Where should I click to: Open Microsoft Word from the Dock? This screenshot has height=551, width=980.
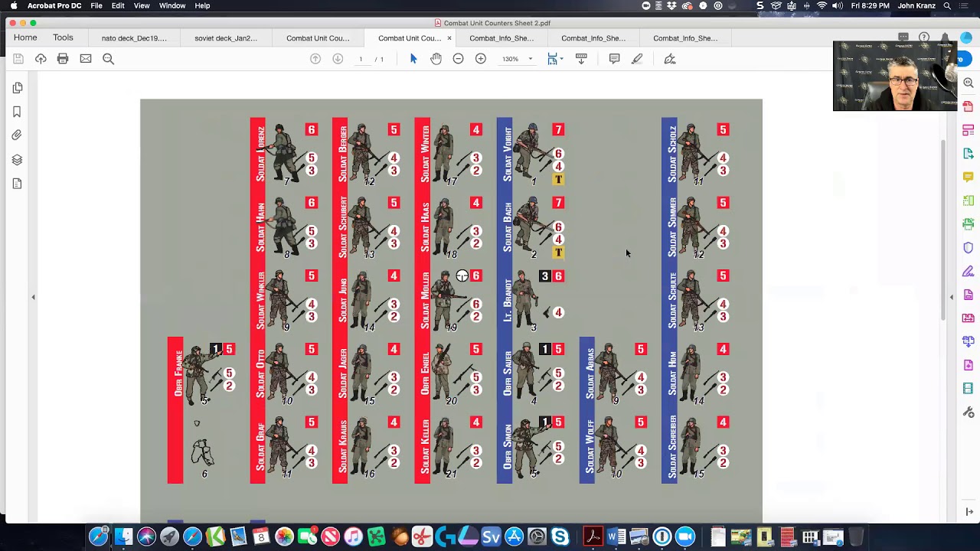pos(615,536)
